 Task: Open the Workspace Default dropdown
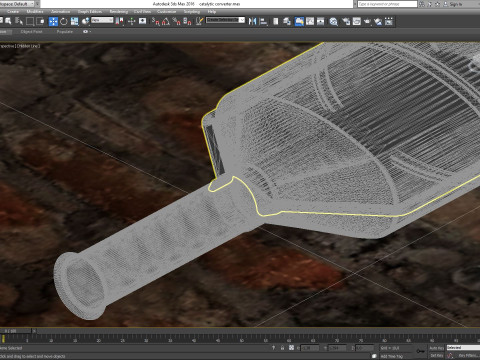point(17,4)
